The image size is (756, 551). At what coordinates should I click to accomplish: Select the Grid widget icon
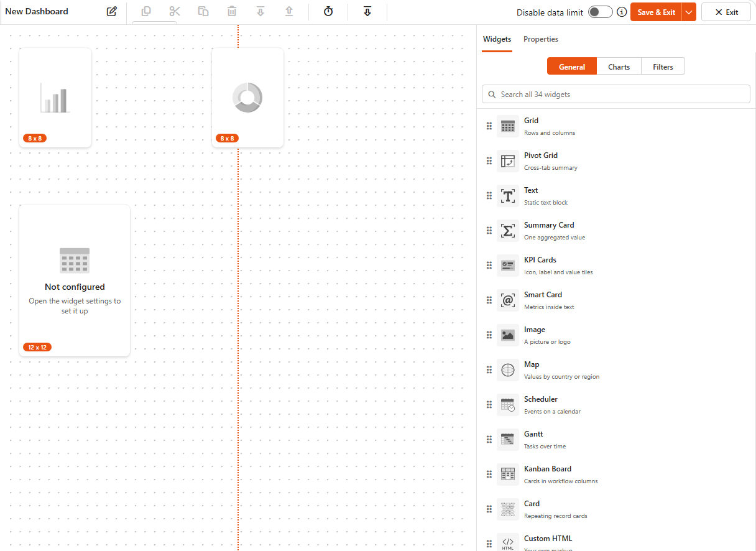coord(508,126)
